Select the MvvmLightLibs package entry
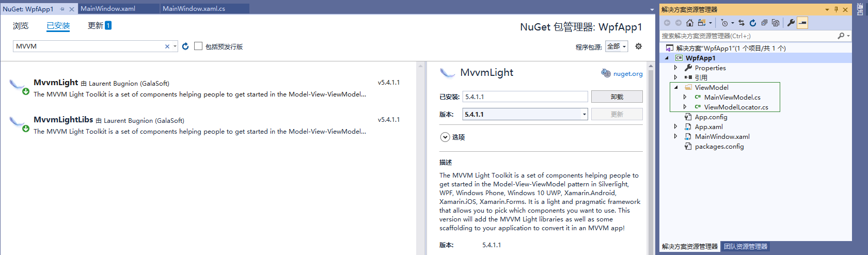 click(x=208, y=125)
